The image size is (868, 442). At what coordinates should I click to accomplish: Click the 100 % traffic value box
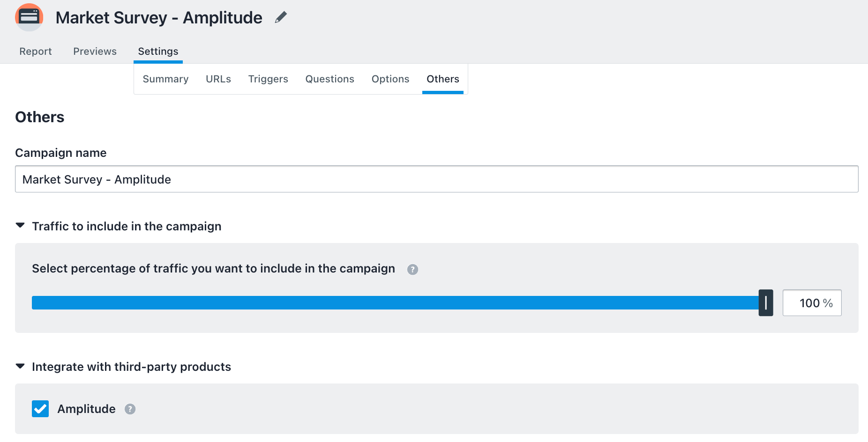tap(812, 303)
